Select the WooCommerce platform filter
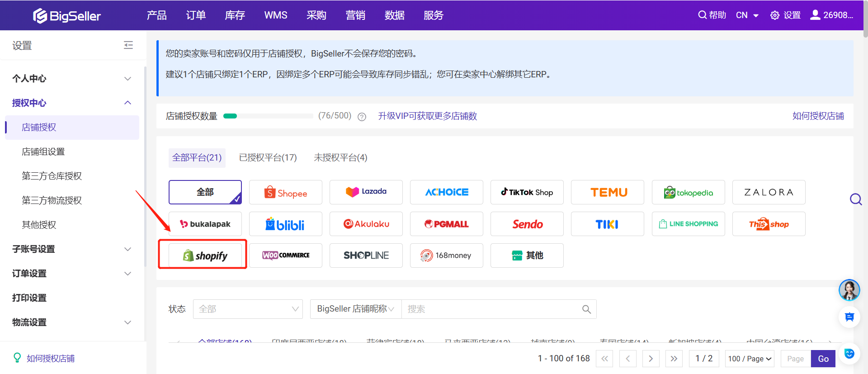Viewport: 868px width, 374px height. pyautogui.click(x=285, y=256)
